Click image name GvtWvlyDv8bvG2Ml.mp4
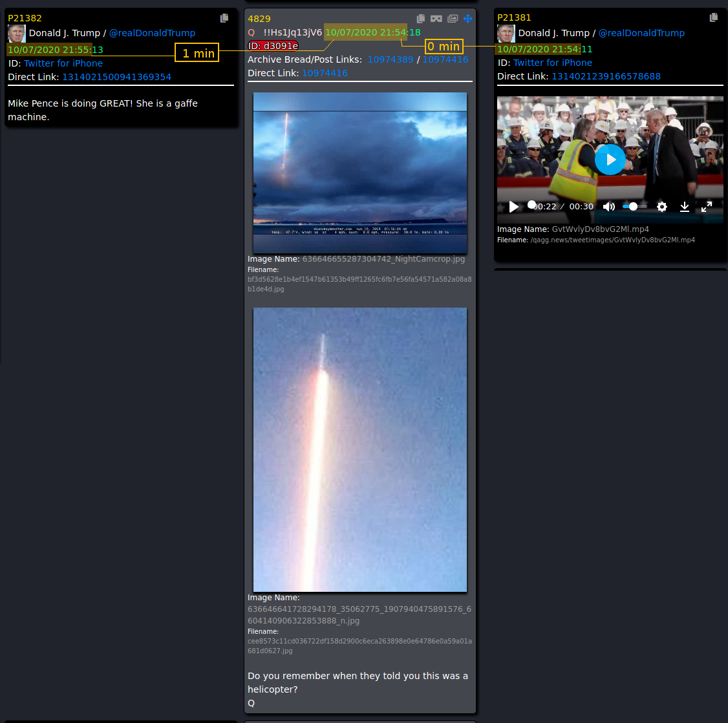This screenshot has height=723, width=728. point(601,229)
